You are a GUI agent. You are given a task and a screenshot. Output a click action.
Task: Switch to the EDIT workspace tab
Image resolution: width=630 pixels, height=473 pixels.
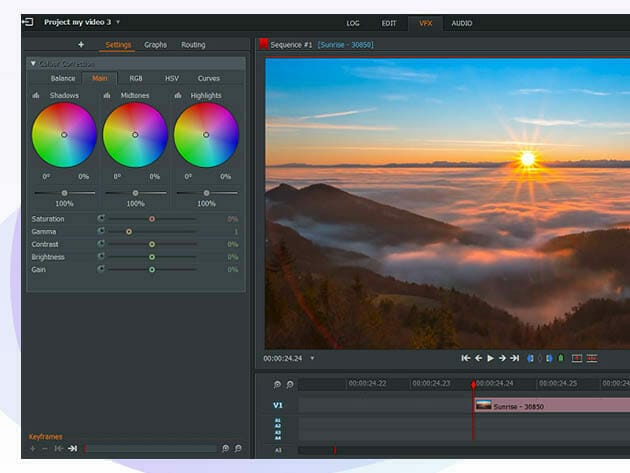(x=389, y=23)
